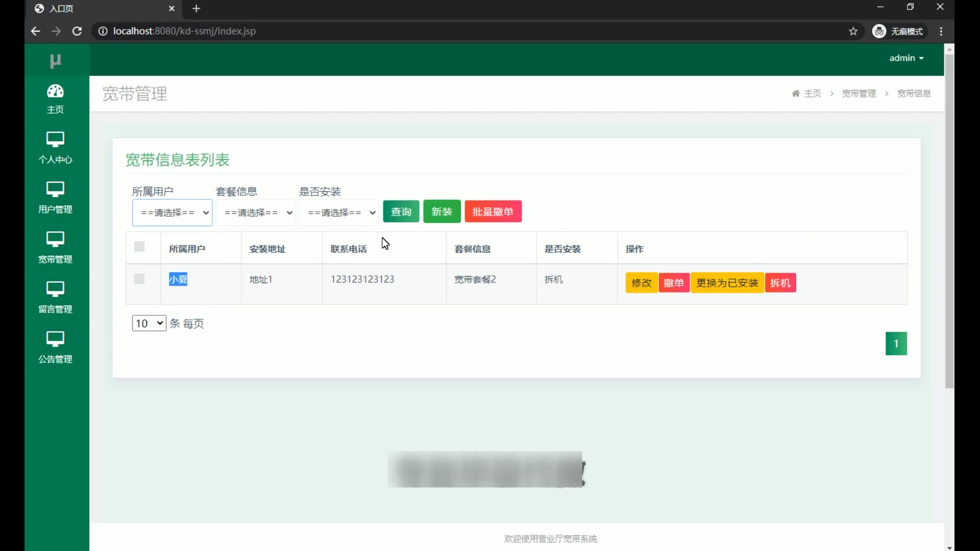
Task: Click the 更换为已安装 action button
Action: tap(727, 283)
